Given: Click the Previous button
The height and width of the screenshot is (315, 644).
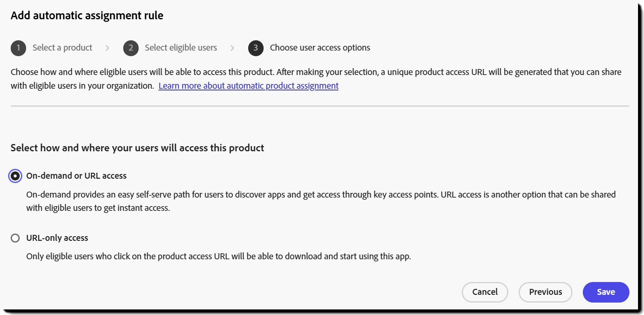Looking at the screenshot, I should point(545,292).
